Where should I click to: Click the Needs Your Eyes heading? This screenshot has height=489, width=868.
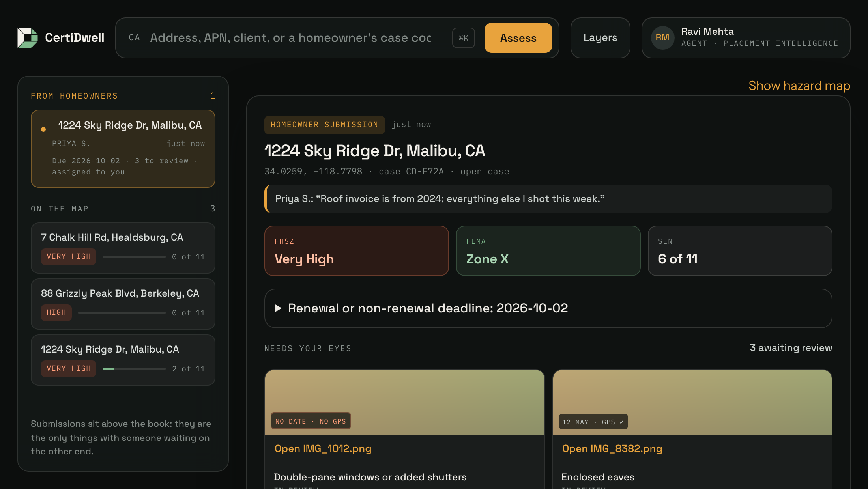click(x=308, y=349)
